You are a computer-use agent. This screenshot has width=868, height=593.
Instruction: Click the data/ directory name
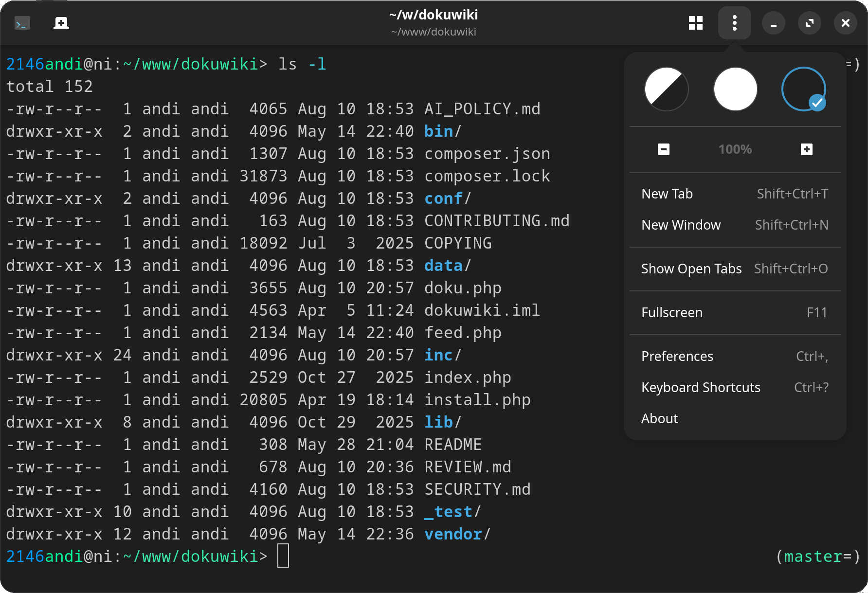(x=448, y=266)
